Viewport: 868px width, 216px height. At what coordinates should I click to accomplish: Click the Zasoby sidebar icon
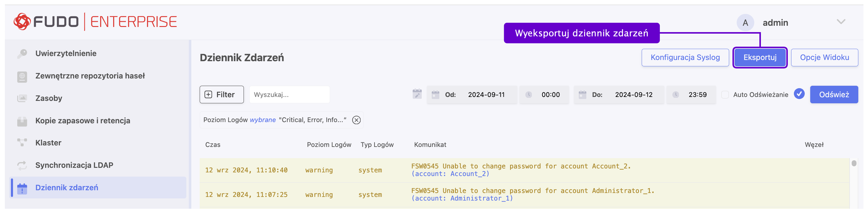[x=22, y=98]
